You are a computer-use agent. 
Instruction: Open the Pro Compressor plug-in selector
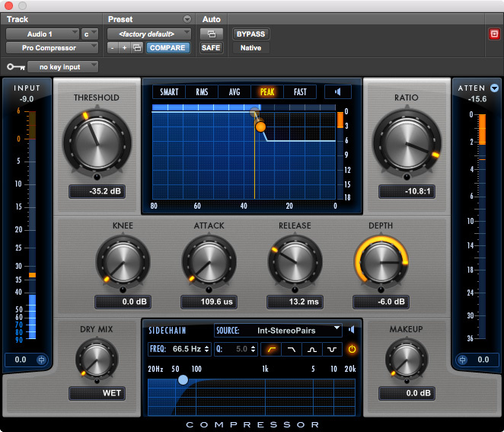click(52, 48)
